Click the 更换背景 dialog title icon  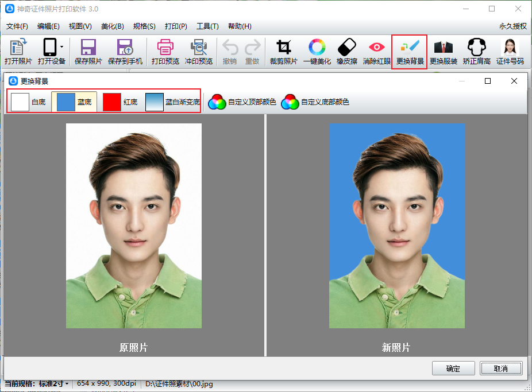[13, 81]
